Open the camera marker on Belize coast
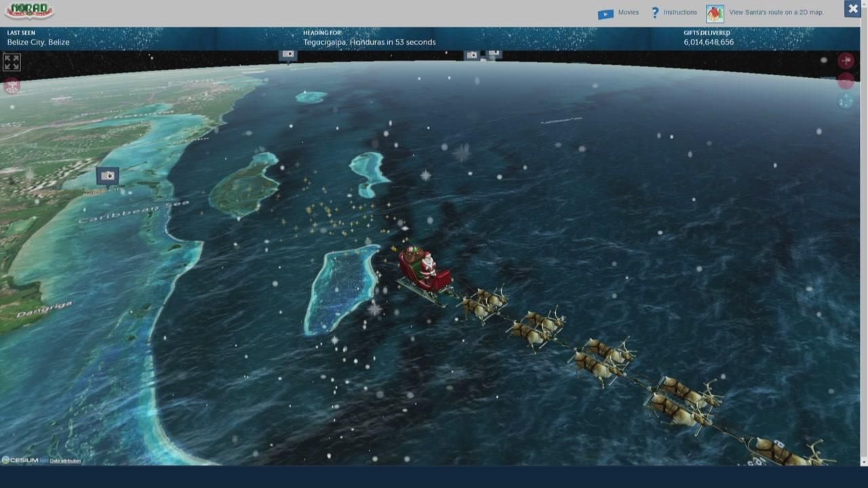This screenshot has height=488, width=868. (108, 176)
